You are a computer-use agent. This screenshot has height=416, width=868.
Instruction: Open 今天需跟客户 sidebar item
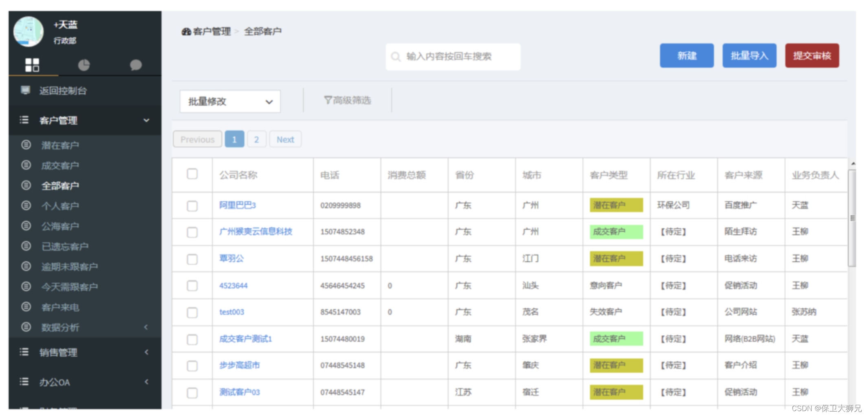point(70,287)
